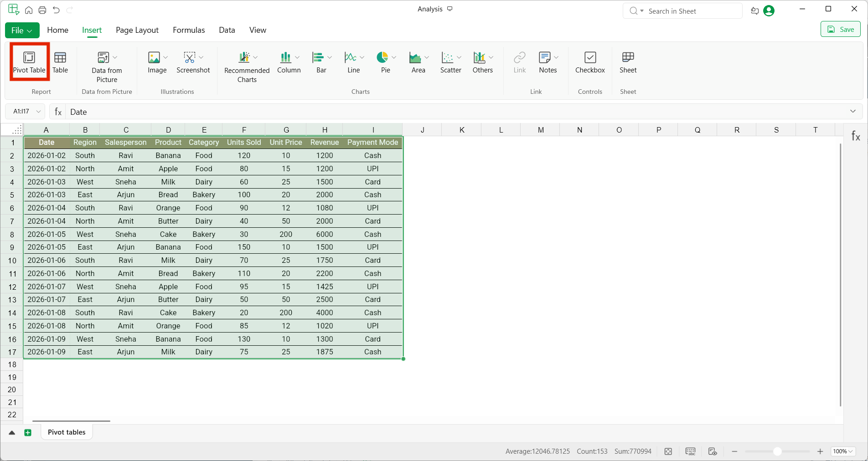Insert a Pie chart
Image resolution: width=868 pixels, height=461 pixels.
tap(382, 58)
